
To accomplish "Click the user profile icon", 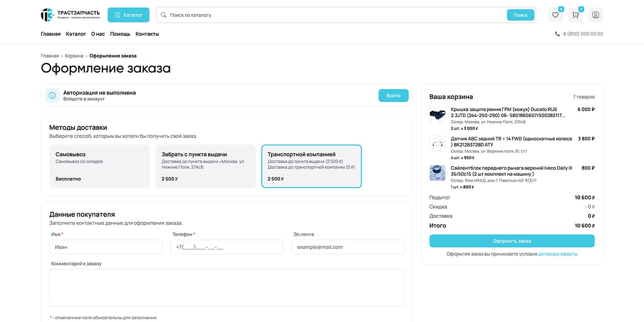I will point(595,15).
